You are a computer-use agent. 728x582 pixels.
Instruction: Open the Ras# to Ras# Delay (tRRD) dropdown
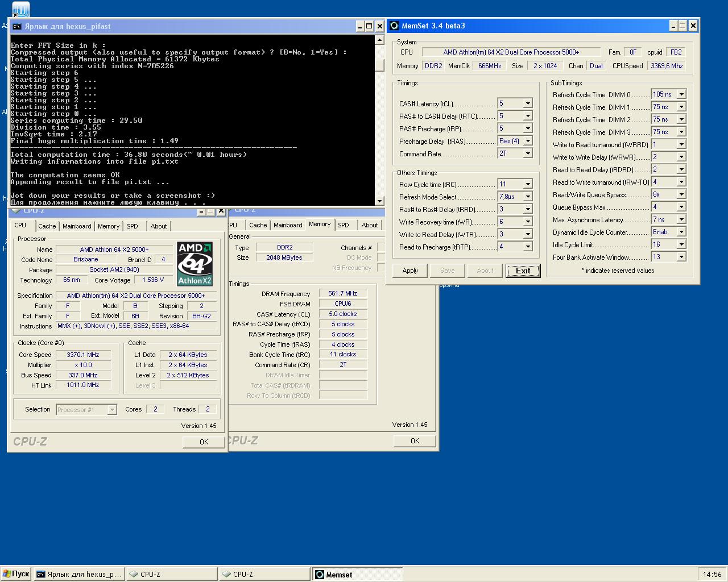pyautogui.click(x=528, y=209)
